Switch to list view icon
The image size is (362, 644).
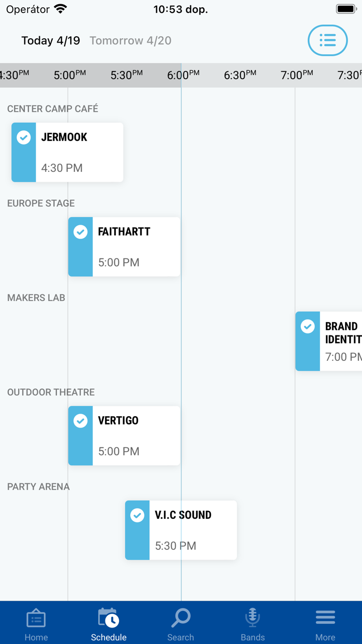point(327,40)
